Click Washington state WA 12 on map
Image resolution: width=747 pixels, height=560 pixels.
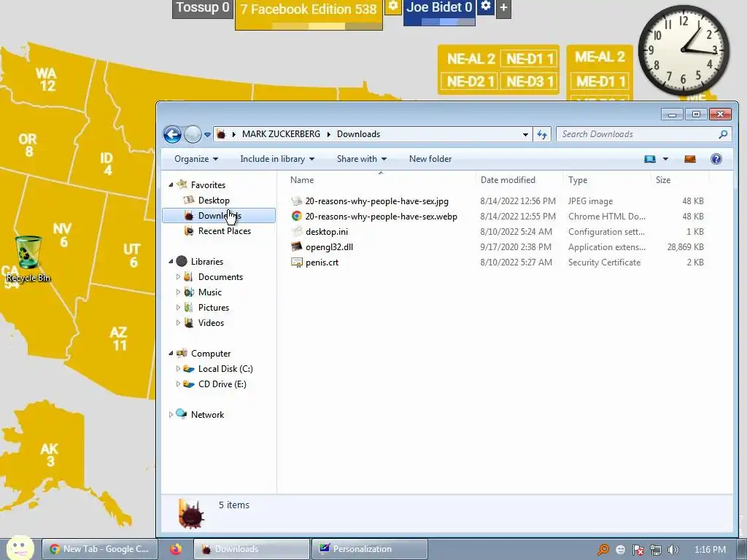[47, 79]
